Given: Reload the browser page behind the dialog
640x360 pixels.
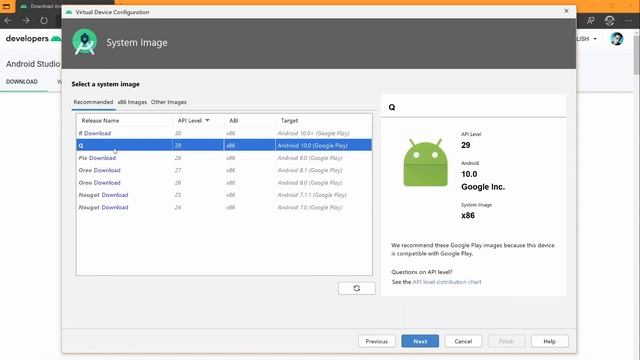Looking at the screenshot, I should click(x=44, y=20).
